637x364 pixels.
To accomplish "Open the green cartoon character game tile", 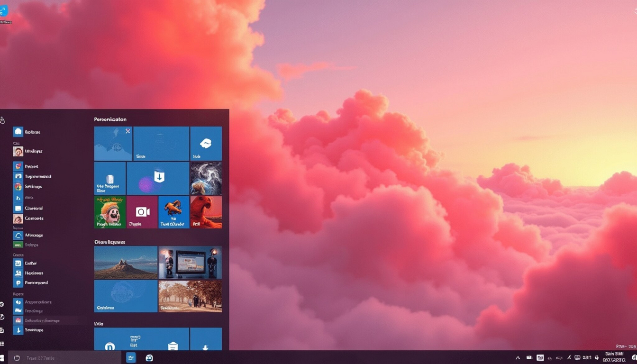I will click(x=109, y=212).
